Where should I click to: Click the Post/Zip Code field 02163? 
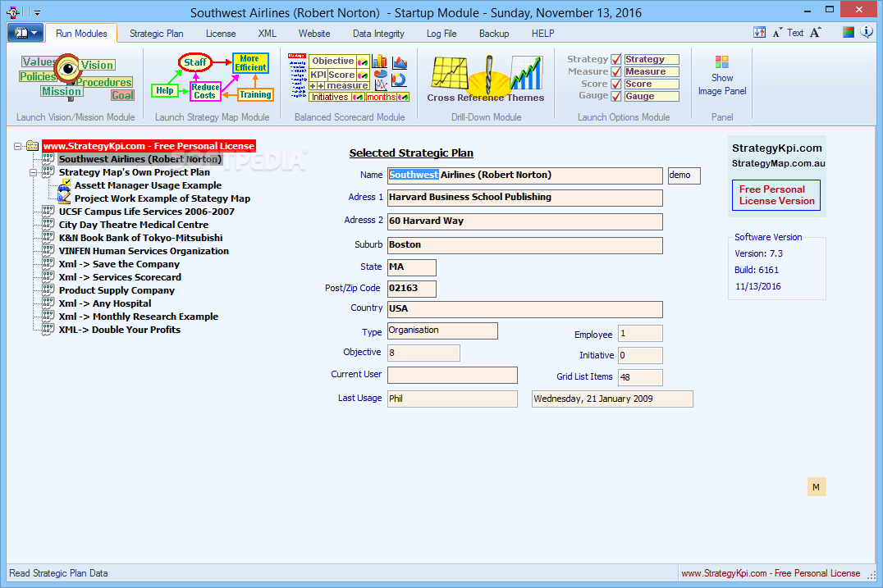point(412,289)
